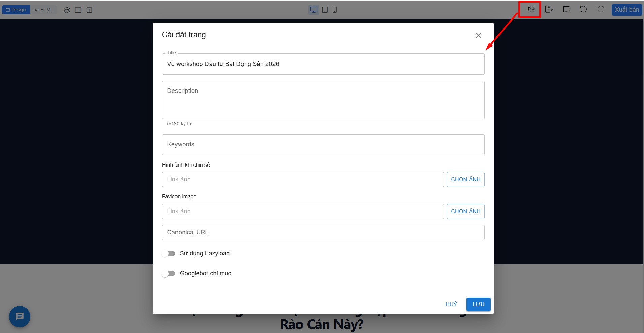Open the page settings gear icon

pyautogui.click(x=531, y=10)
